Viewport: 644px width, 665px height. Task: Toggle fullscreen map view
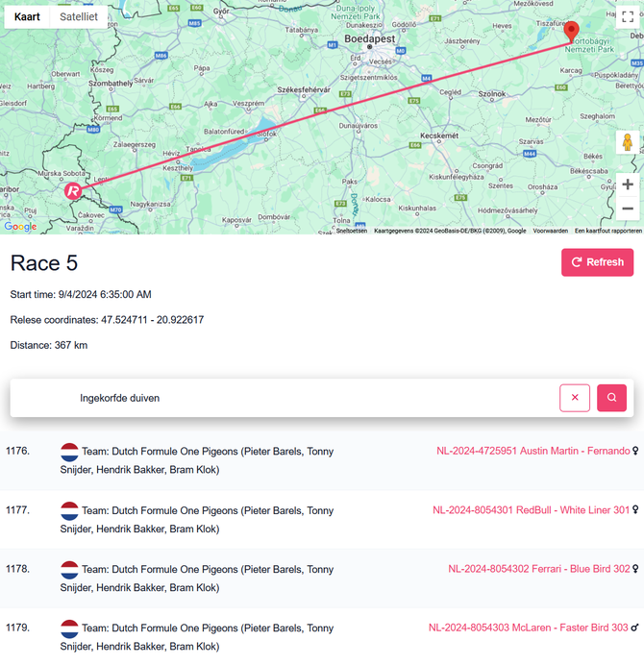click(x=628, y=16)
